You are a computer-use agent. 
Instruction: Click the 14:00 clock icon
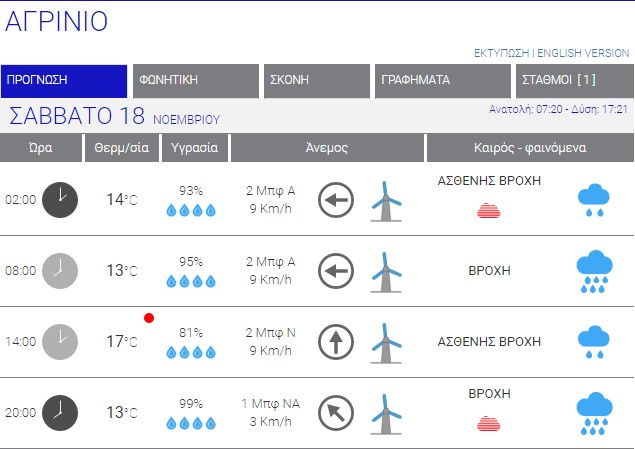(x=60, y=341)
